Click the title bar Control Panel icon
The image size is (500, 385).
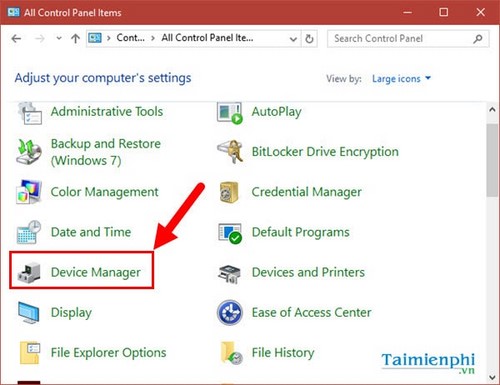click(13, 12)
